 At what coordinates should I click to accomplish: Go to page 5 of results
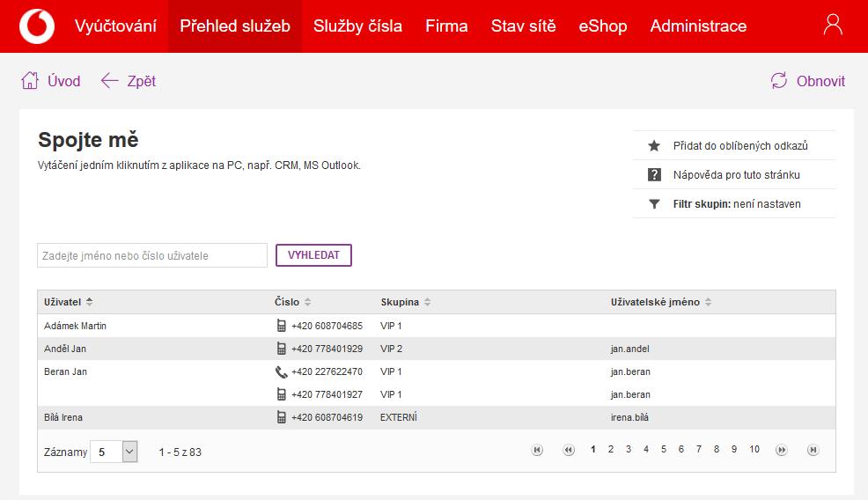[x=663, y=449]
